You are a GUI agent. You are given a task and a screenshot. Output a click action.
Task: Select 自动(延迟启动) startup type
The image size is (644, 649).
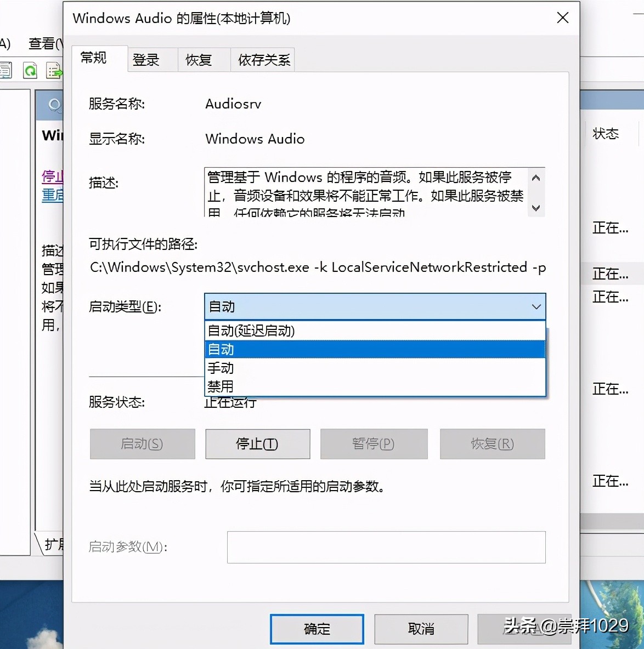point(251,331)
